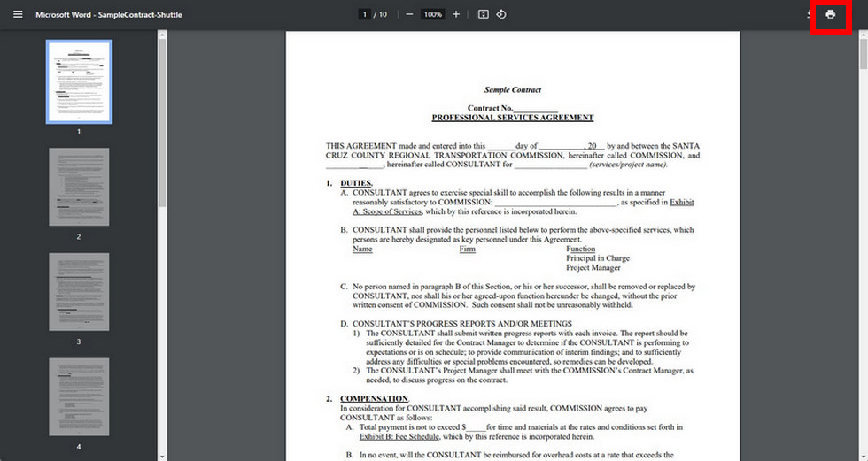
Task: Zoom in with the plus icon
Action: (456, 14)
